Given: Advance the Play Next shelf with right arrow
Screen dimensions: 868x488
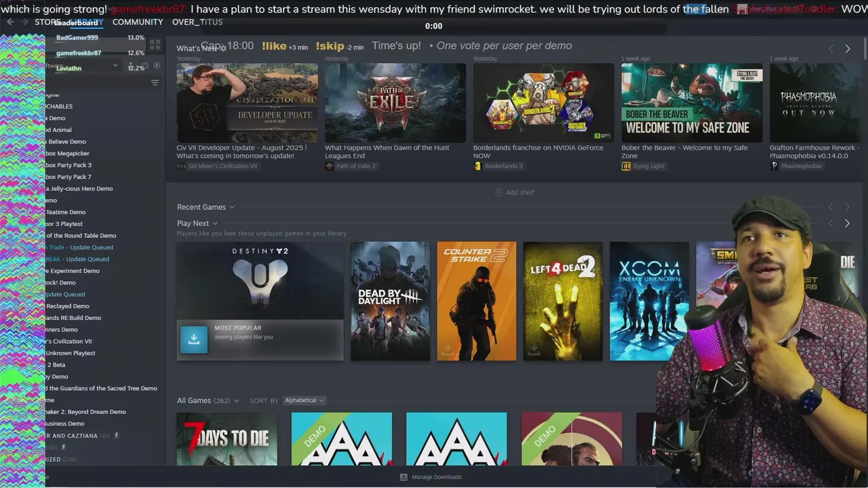Looking at the screenshot, I should (x=847, y=223).
